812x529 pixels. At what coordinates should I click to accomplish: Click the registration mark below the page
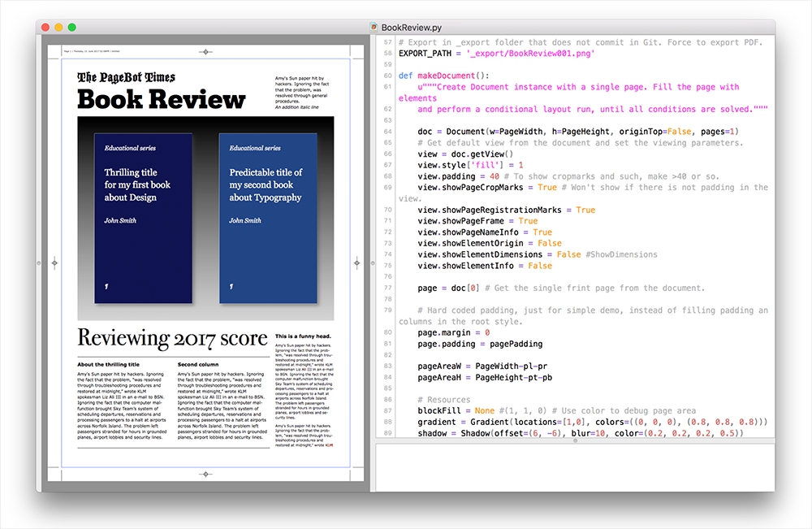coord(206,475)
